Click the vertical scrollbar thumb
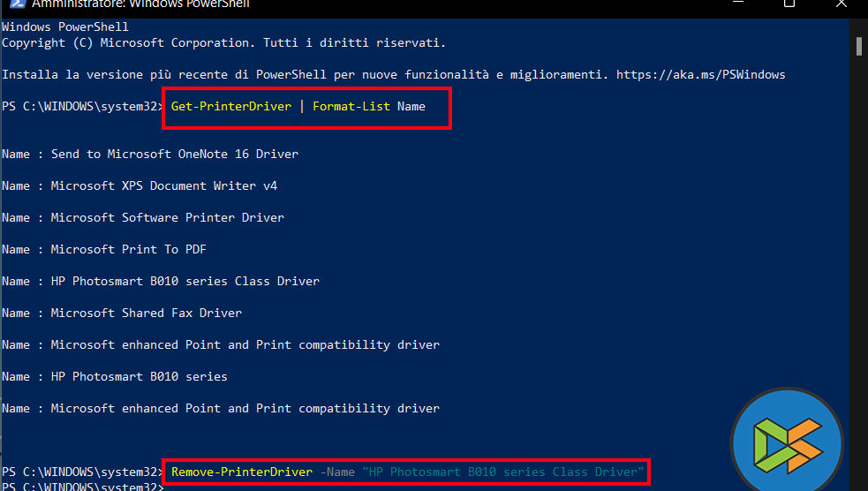Screen dimensions: 868x491 coord(858,46)
